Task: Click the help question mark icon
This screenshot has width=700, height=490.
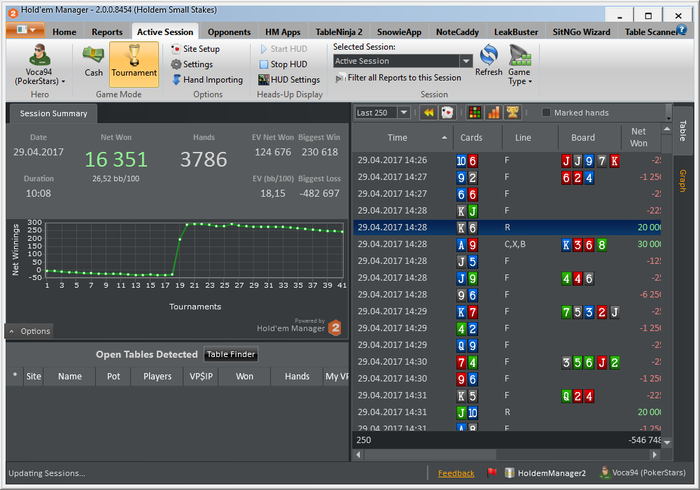Action: point(681,29)
